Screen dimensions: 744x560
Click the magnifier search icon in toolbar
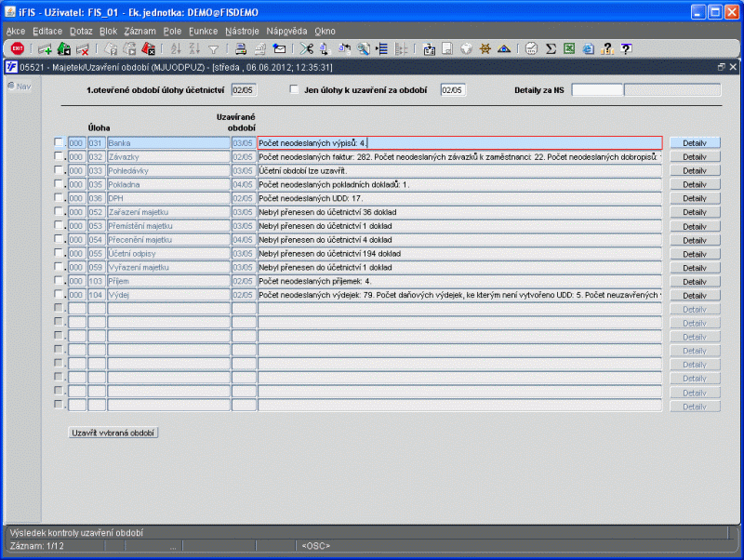point(364,48)
